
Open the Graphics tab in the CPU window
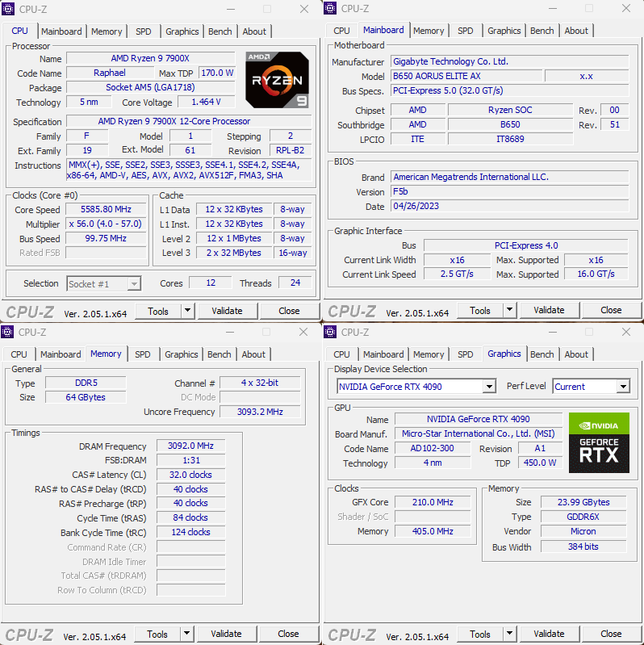tap(182, 31)
